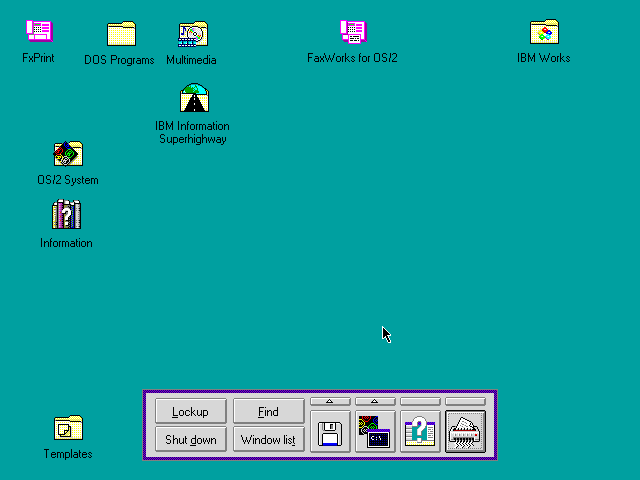This screenshot has width=640, height=480.
Task: Select the floppy Drive A icon in LaunchPad
Action: tap(330, 432)
